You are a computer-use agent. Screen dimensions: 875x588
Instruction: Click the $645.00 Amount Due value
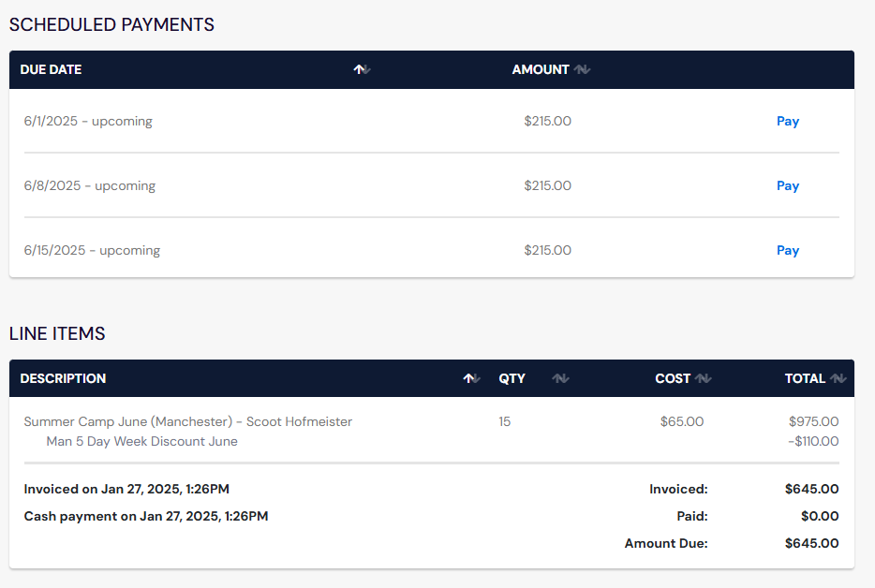(813, 543)
